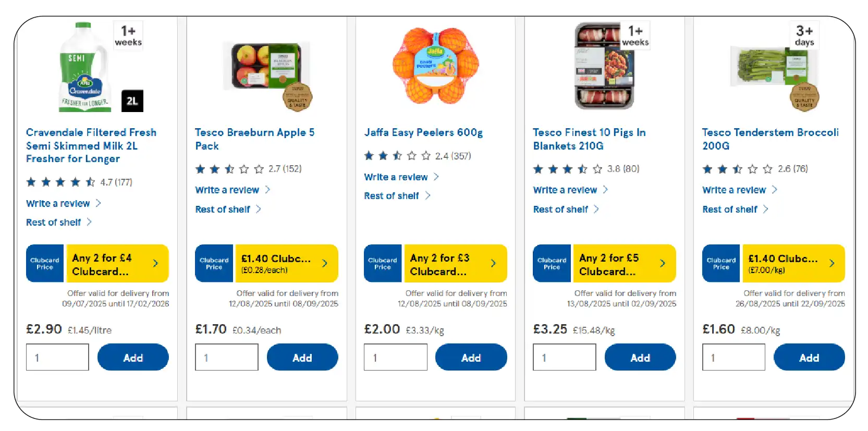Click the Quality & Taste badge on Braeburn Apples

click(299, 96)
